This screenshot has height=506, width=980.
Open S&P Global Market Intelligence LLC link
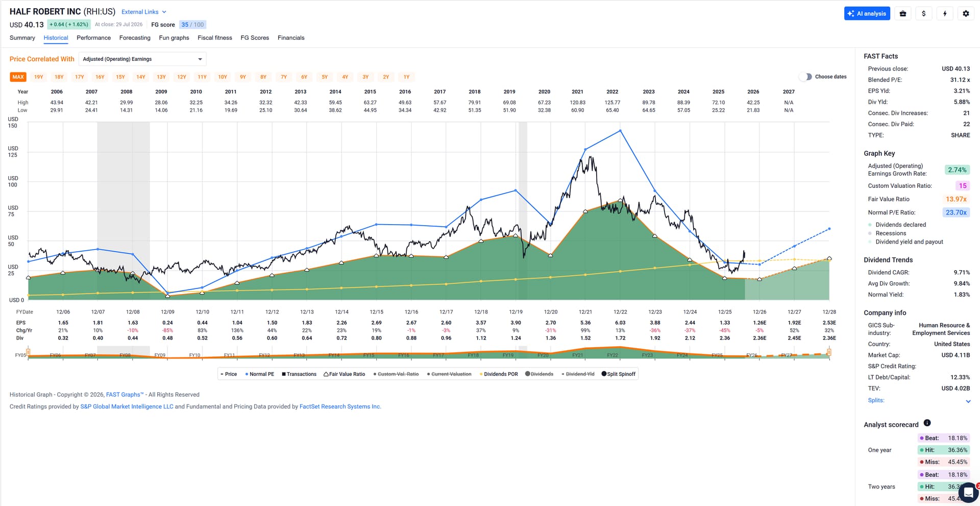(127, 407)
